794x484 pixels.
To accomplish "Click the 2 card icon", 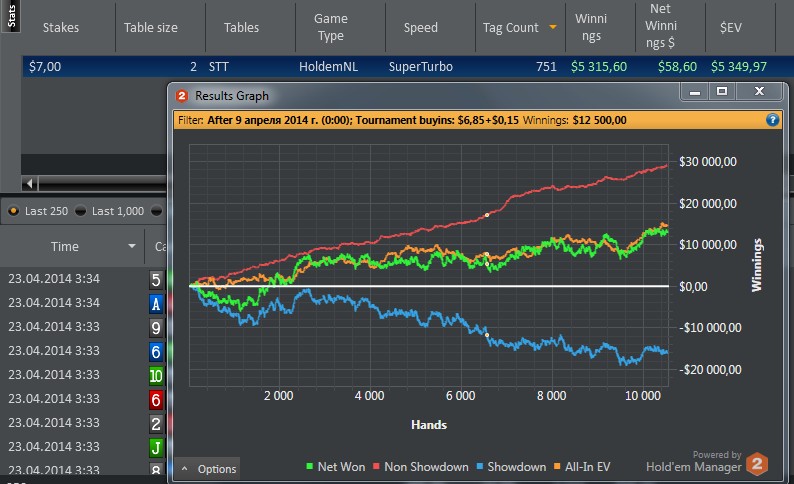I will (x=156, y=423).
